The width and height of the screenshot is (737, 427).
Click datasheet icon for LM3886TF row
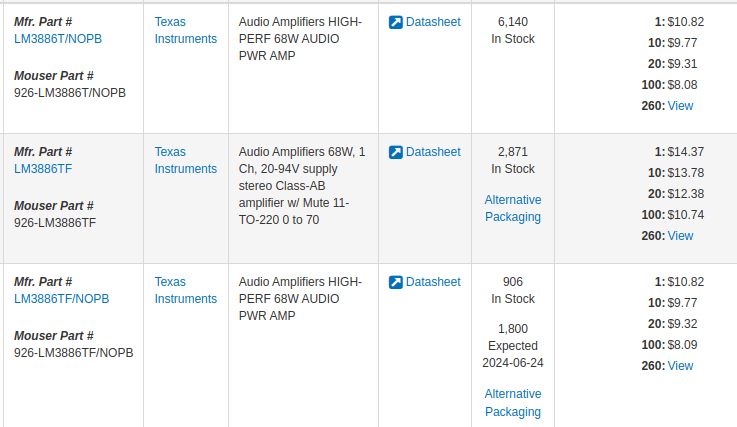click(x=396, y=152)
